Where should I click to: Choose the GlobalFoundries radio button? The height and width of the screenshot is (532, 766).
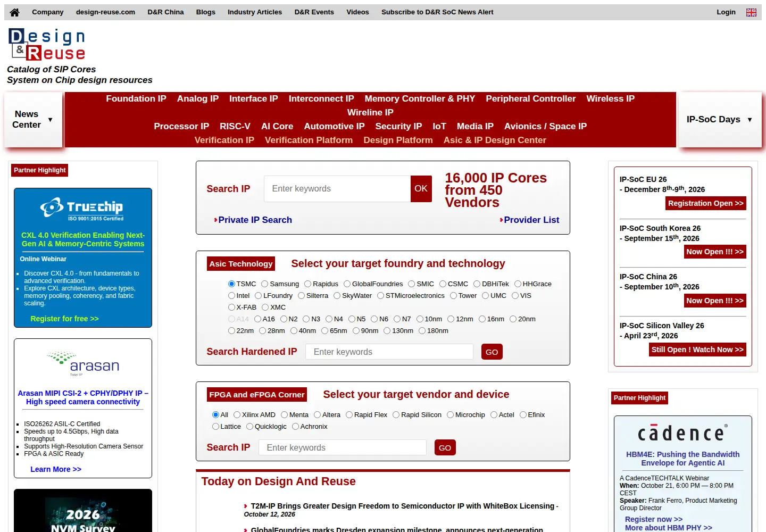tap(347, 284)
